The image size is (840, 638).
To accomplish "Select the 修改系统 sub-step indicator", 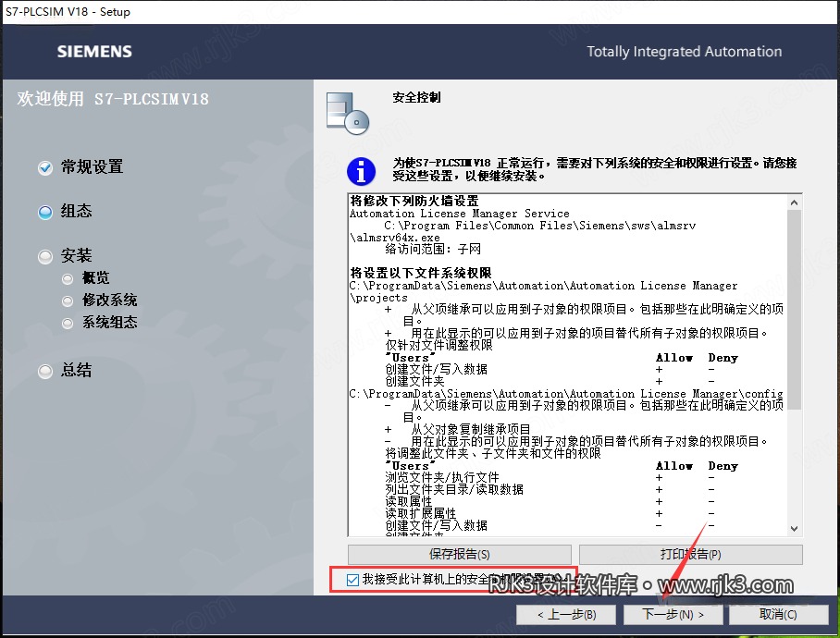I will tap(68, 301).
